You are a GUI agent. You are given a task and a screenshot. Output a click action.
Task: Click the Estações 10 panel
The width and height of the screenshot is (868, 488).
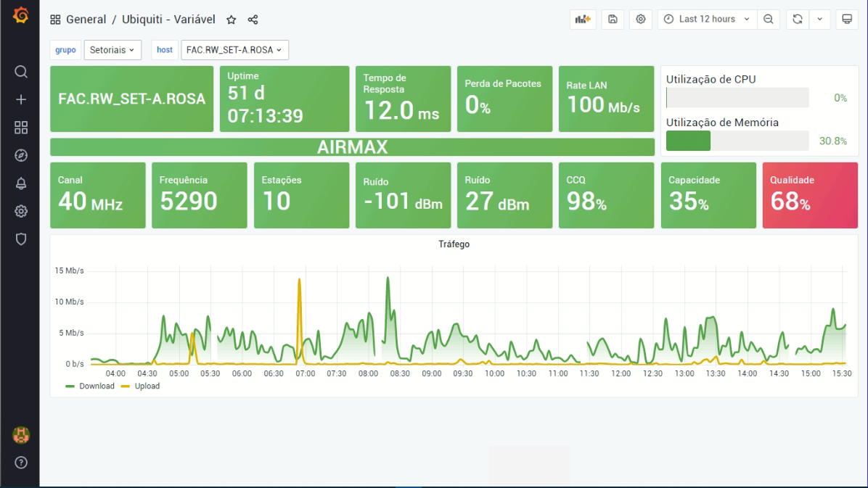302,195
